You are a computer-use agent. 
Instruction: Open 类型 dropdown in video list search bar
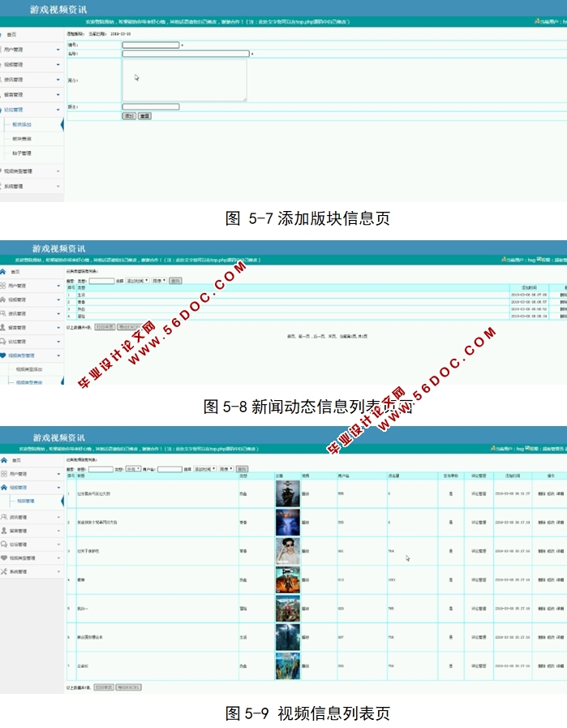(133, 469)
